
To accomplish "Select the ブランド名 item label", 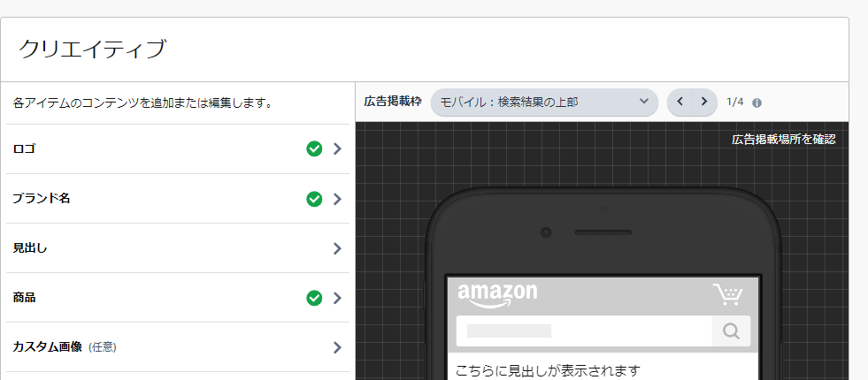I will 42,199.
